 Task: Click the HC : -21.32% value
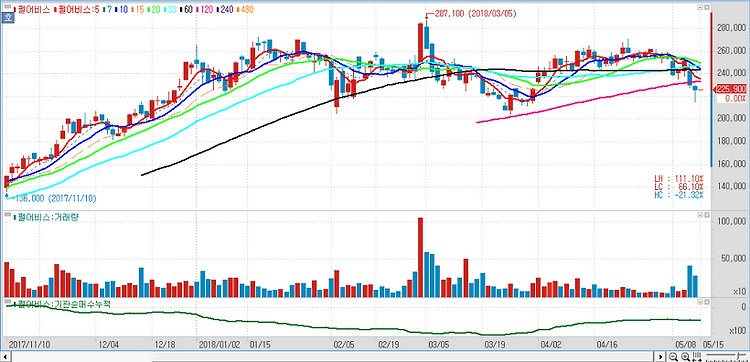[x=679, y=195]
